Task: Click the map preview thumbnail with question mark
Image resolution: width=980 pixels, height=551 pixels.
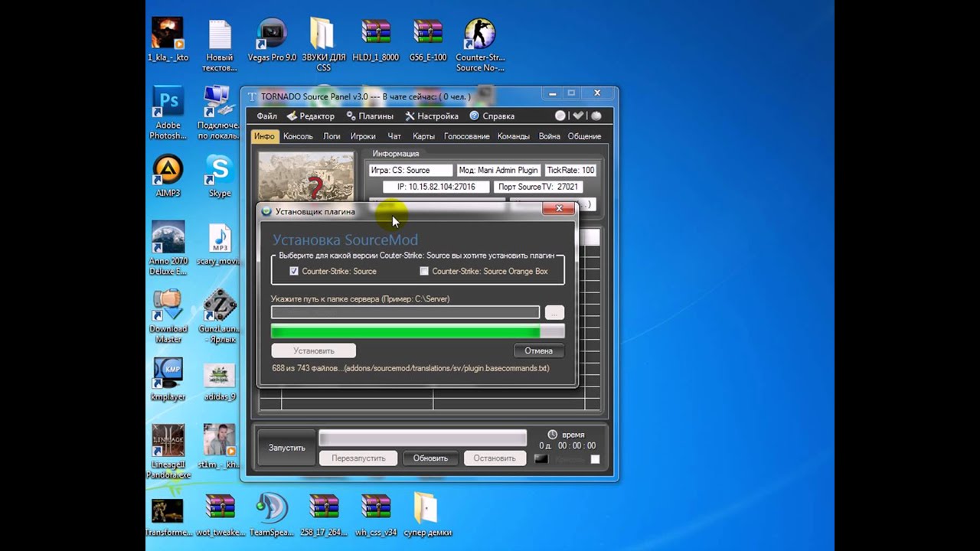Action: coord(306,177)
